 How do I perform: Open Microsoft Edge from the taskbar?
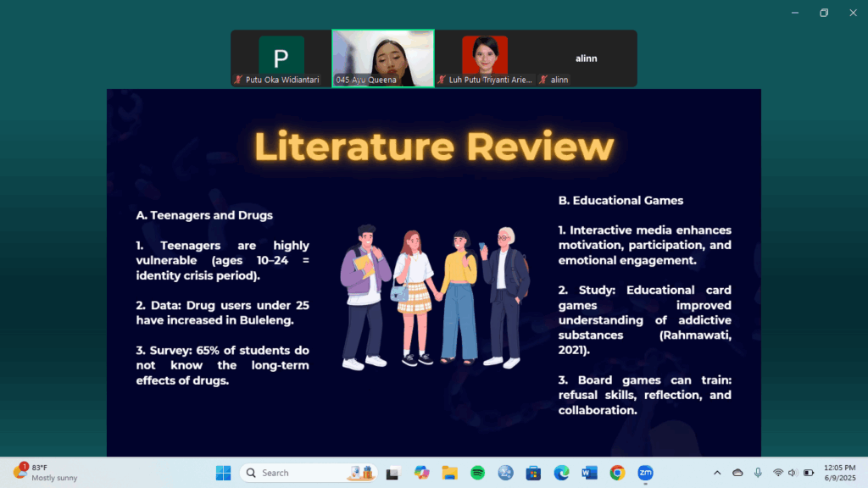click(561, 473)
